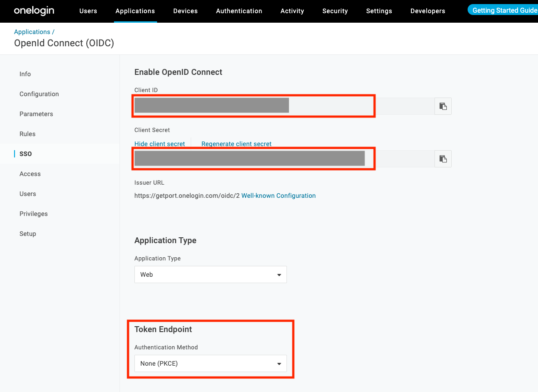Open the Privileges section
This screenshot has height=392, width=538.
[x=34, y=214]
